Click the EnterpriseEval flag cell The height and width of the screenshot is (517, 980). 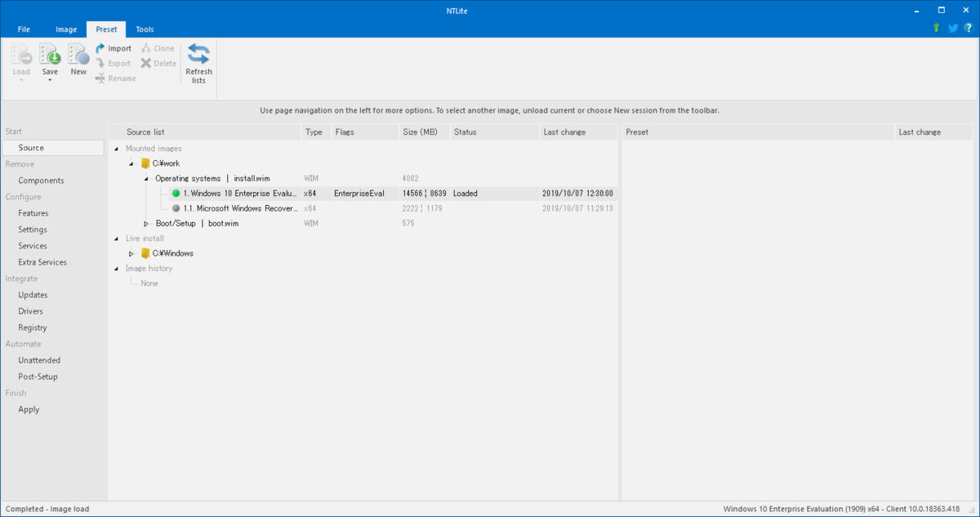359,194
